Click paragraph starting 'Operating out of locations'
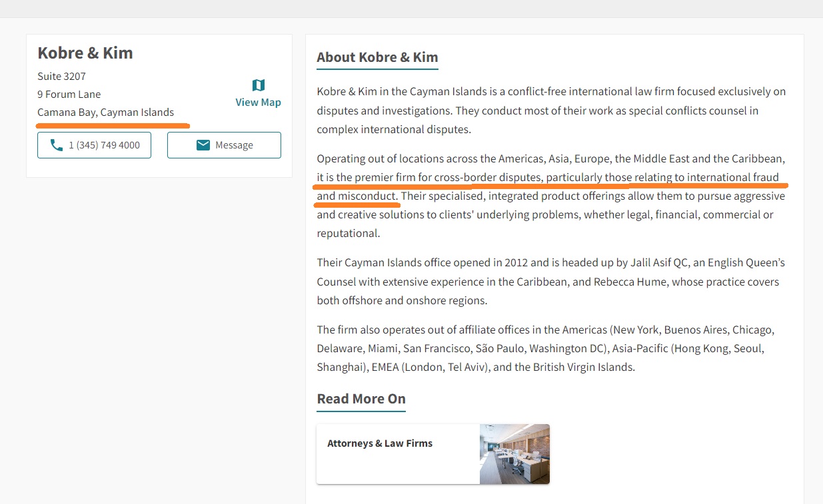This screenshot has width=823, height=504. (551, 196)
